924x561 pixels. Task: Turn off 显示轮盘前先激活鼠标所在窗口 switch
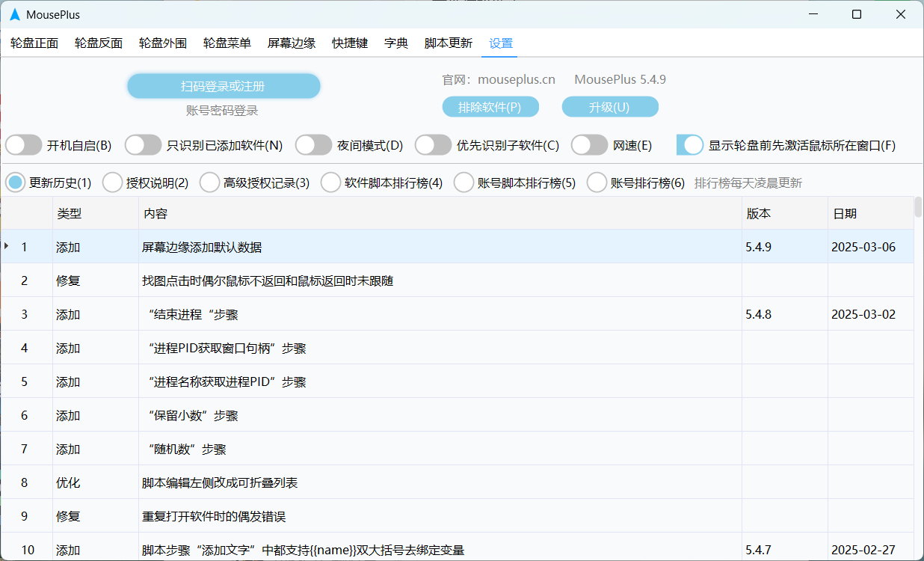690,145
